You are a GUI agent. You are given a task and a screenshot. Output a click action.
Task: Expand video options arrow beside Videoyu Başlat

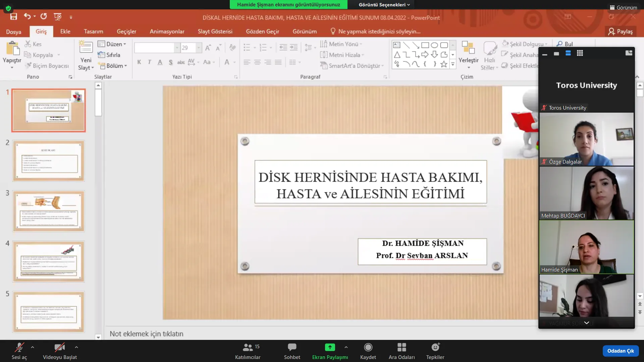click(x=76, y=347)
